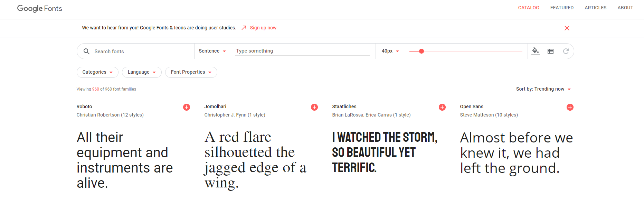The height and width of the screenshot is (204, 644).
Task: Click 'Christopher J. Fynn (1 style)' text
Action: pyautogui.click(x=235, y=115)
